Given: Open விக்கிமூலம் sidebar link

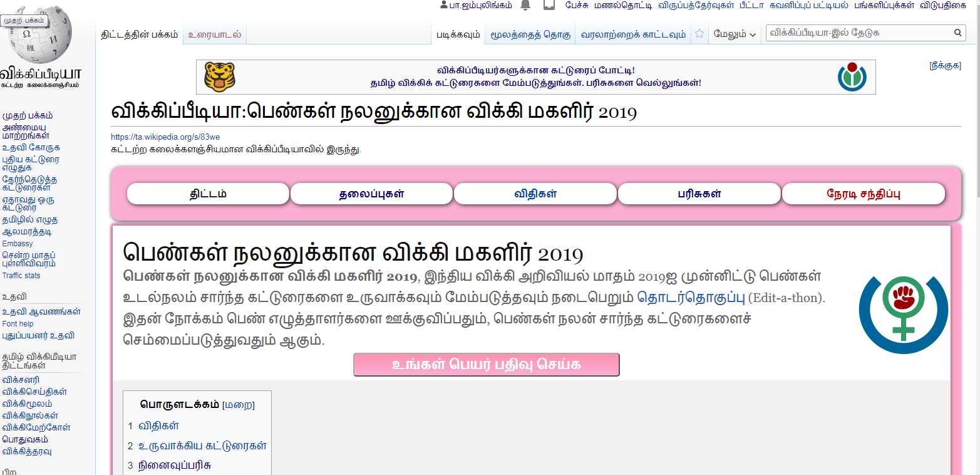Looking at the screenshot, I should 27,404.
